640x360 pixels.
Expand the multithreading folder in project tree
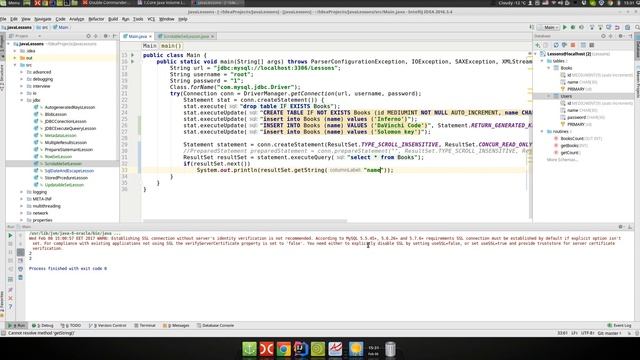22,206
